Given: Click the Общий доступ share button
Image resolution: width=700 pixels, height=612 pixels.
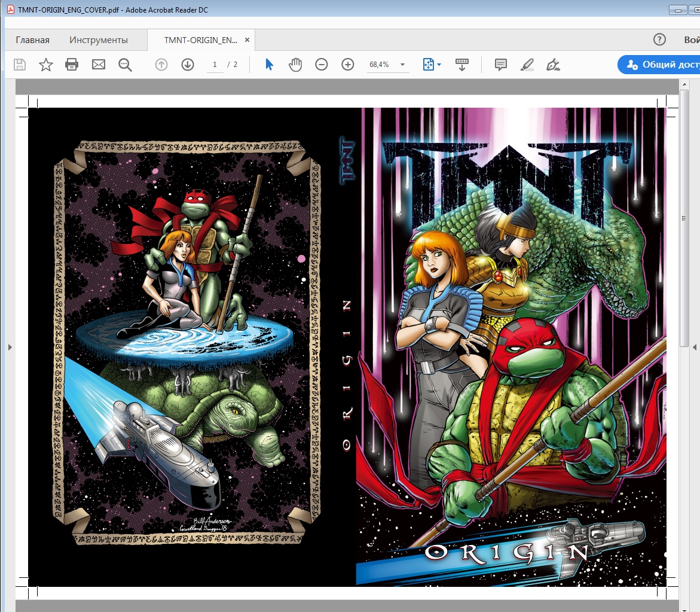Looking at the screenshot, I should 661,65.
